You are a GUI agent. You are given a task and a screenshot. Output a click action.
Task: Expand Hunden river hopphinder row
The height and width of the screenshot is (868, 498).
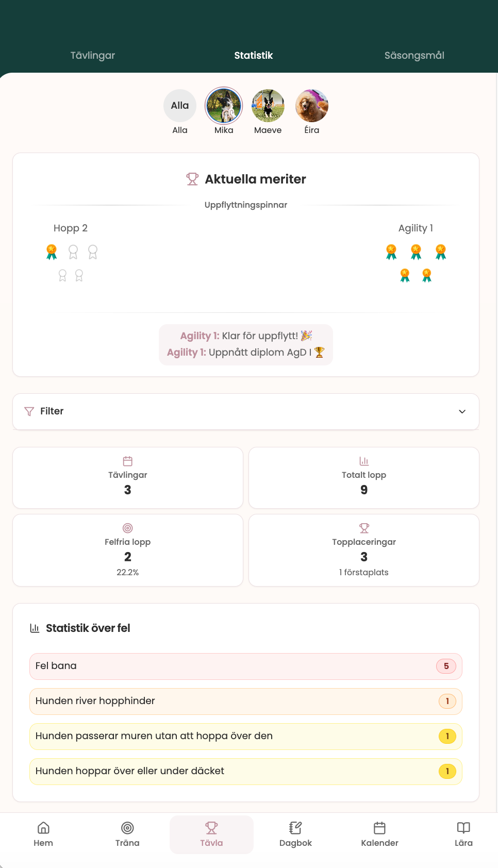pyautogui.click(x=245, y=701)
